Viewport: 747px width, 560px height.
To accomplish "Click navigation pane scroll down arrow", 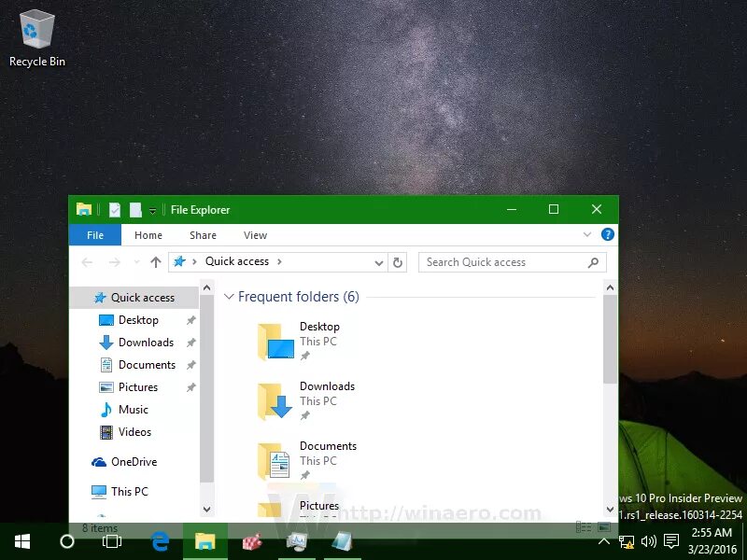I will tap(206, 509).
